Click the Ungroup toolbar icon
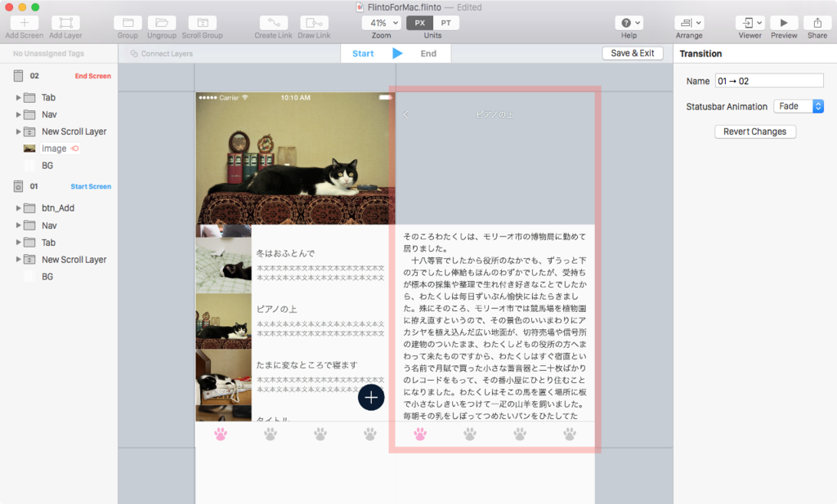The image size is (837, 504). pyautogui.click(x=162, y=23)
